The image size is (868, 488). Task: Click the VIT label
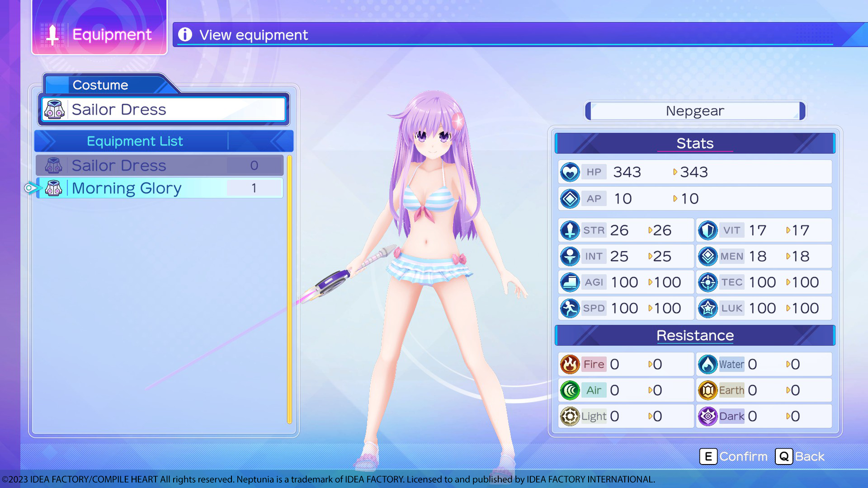[x=731, y=230]
